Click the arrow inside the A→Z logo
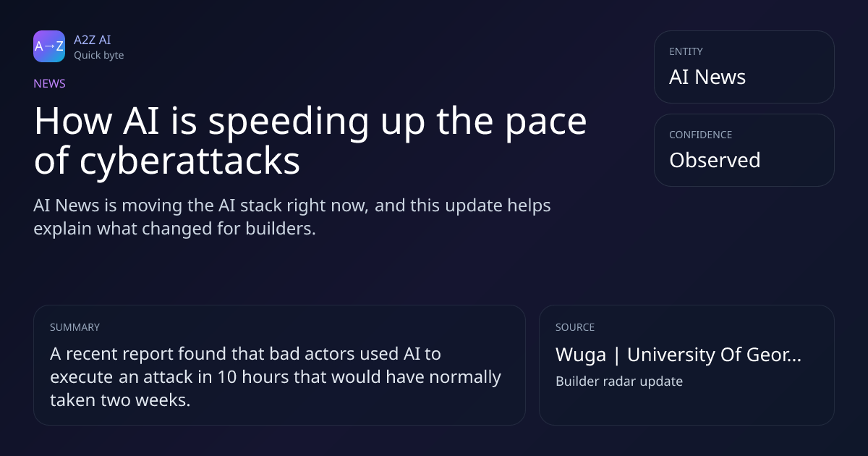 [x=49, y=46]
